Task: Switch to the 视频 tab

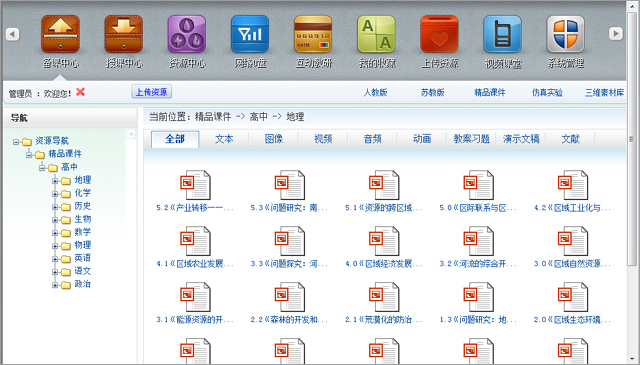Action: [323, 139]
